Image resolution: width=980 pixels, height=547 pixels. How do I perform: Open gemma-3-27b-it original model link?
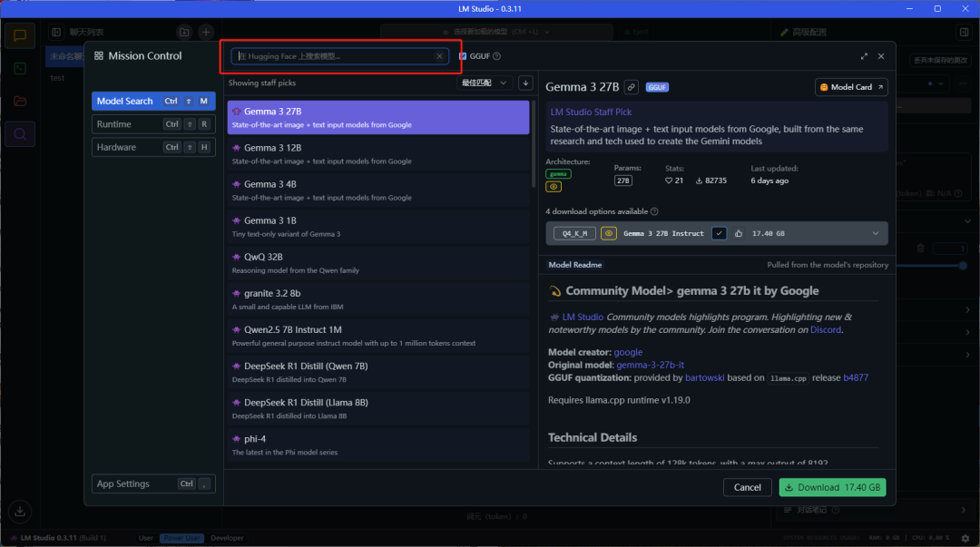tap(650, 365)
